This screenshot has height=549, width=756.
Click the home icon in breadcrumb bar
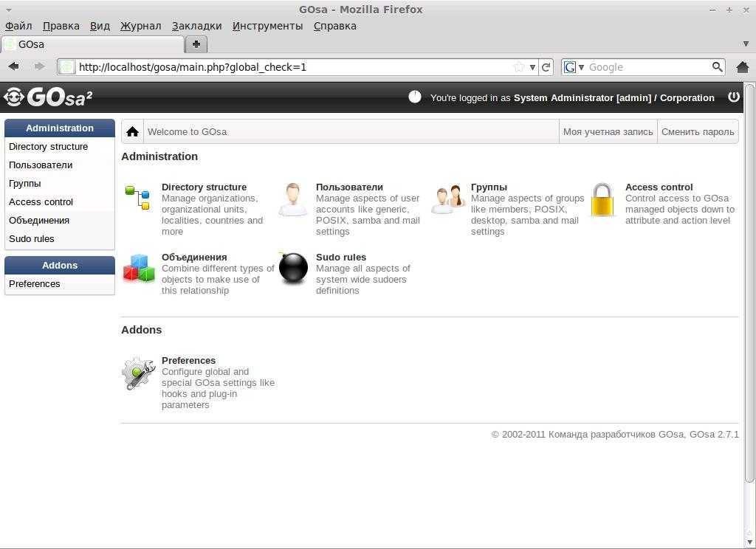point(132,132)
